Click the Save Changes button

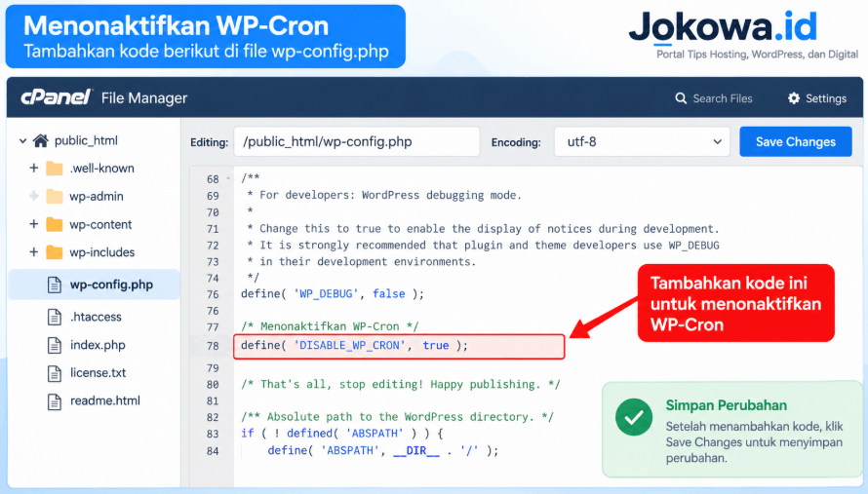796,141
